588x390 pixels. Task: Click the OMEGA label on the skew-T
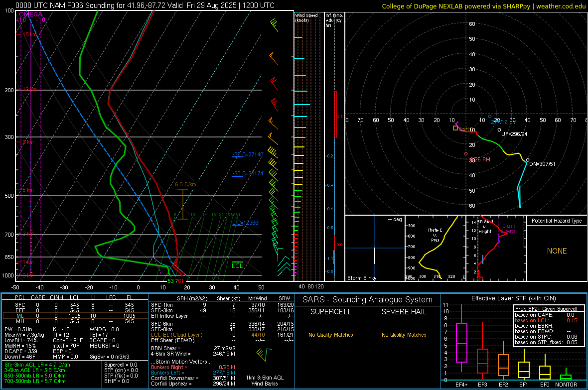coord(31,14)
